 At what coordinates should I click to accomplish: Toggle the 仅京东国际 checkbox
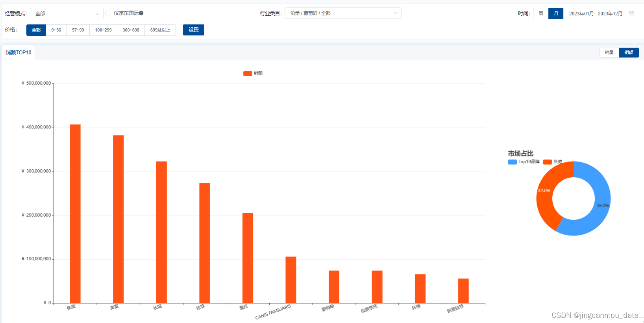(108, 13)
